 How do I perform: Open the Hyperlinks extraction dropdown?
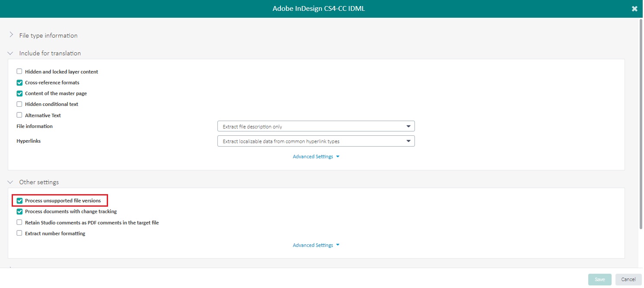(316, 141)
